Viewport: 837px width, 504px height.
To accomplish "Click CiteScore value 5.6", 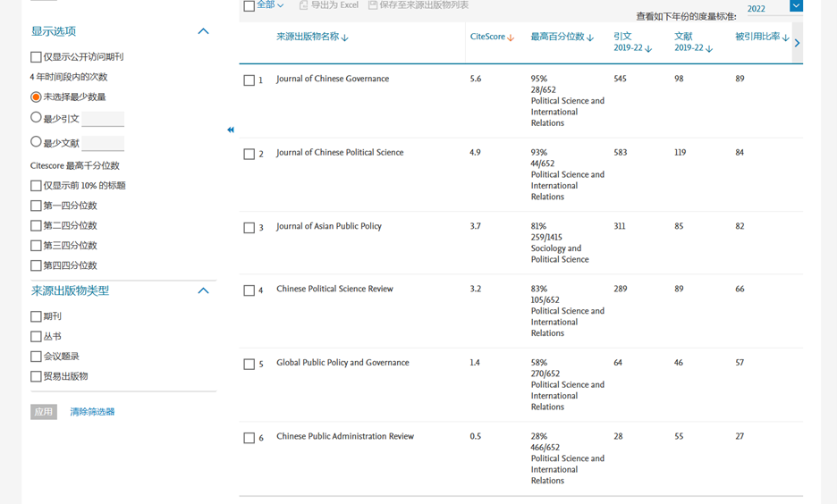I will [x=476, y=79].
